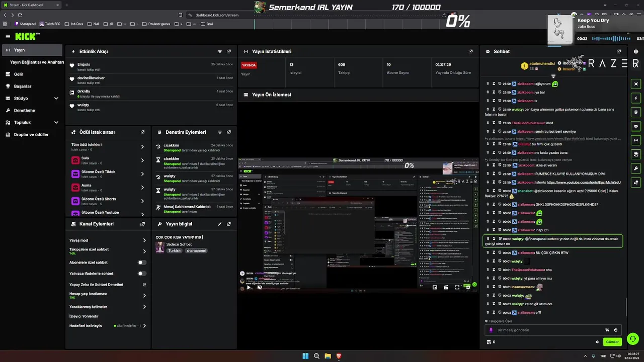Pop out the Yayın İstatistikleri panel
Screen dimensions: 644x362
click(470, 51)
